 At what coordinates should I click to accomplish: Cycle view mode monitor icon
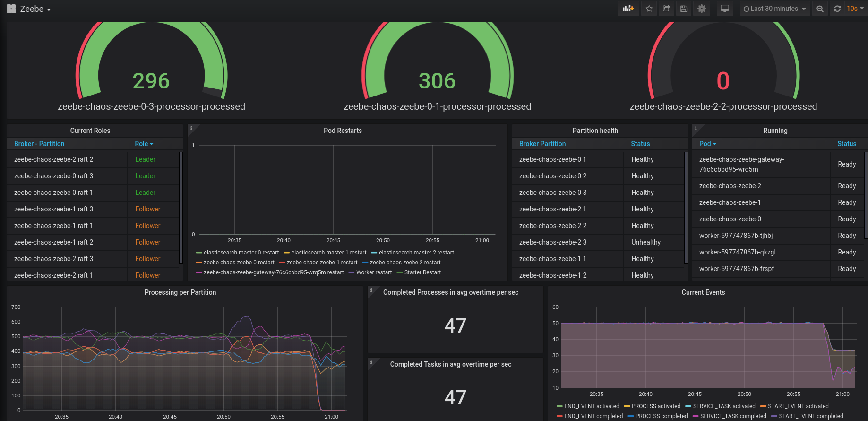pos(724,9)
